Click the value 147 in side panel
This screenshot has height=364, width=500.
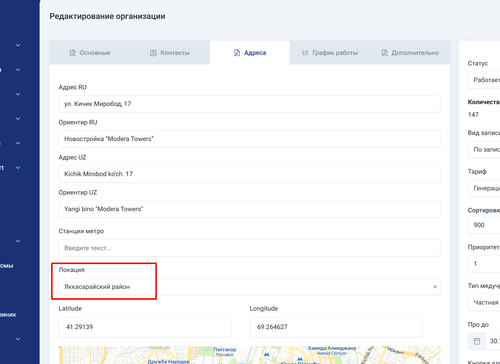(x=473, y=115)
